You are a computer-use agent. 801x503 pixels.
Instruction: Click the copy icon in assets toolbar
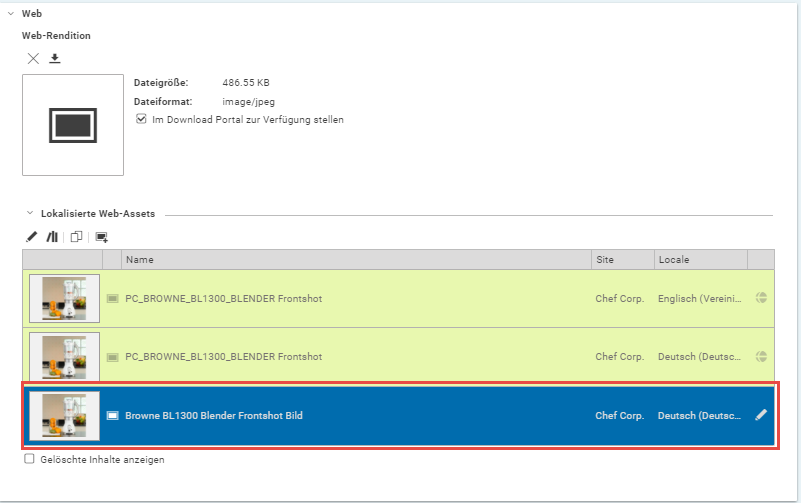point(76,237)
